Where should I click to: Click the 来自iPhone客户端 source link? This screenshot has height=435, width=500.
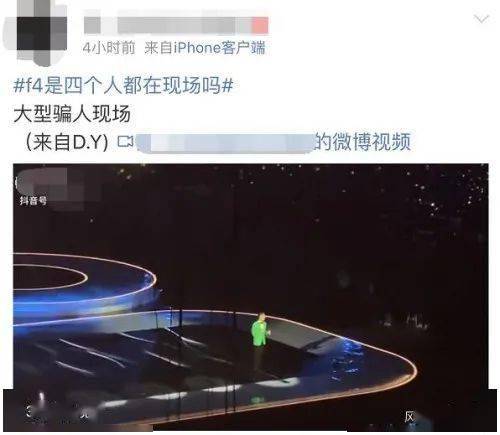[x=205, y=48]
